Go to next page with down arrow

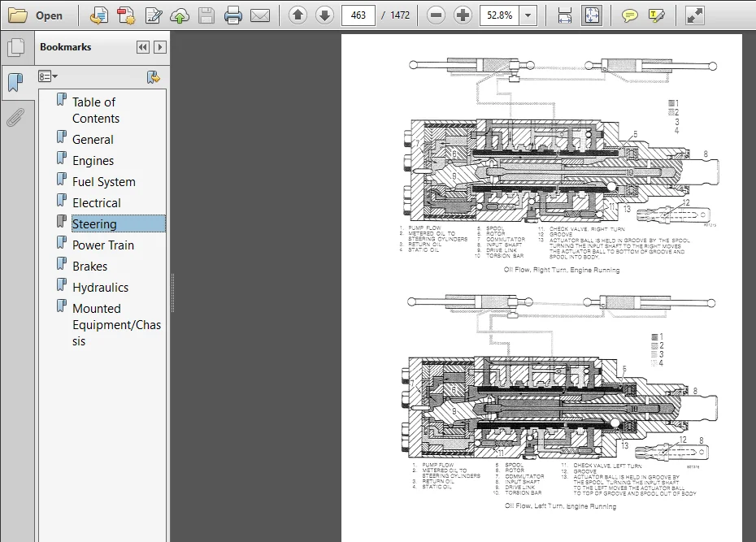(324, 15)
